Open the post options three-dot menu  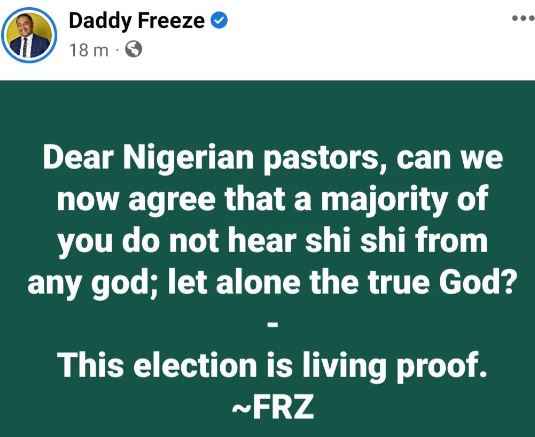pyautogui.click(x=523, y=18)
